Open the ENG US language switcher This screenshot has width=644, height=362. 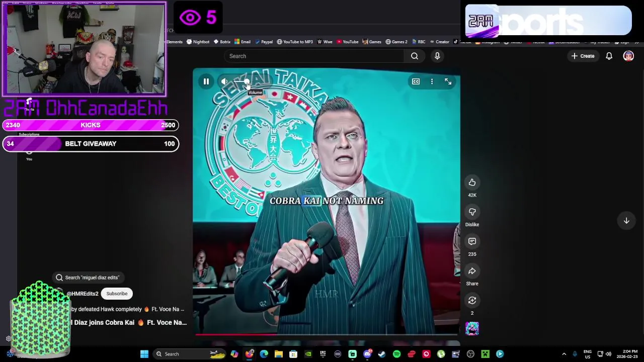click(x=587, y=354)
